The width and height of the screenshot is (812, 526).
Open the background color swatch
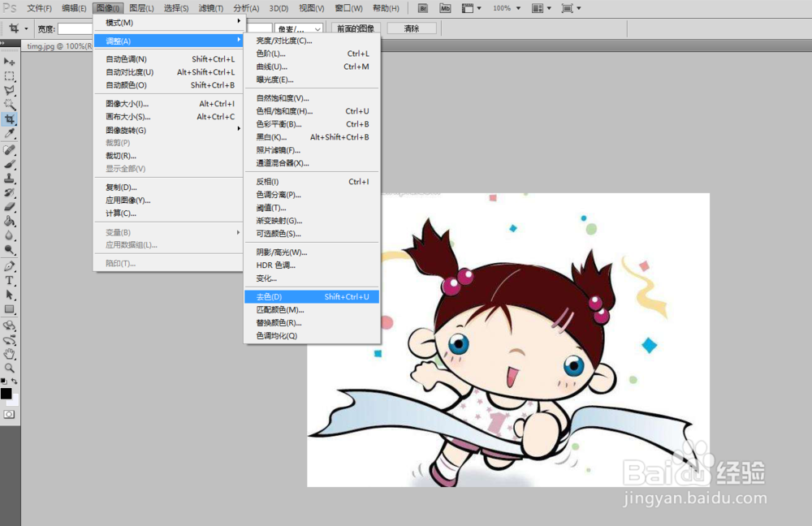point(15,400)
